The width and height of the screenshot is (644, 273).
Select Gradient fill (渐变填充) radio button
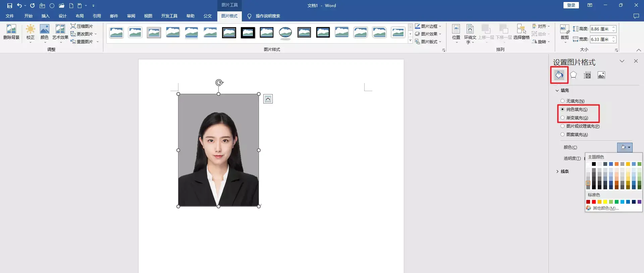[562, 118]
